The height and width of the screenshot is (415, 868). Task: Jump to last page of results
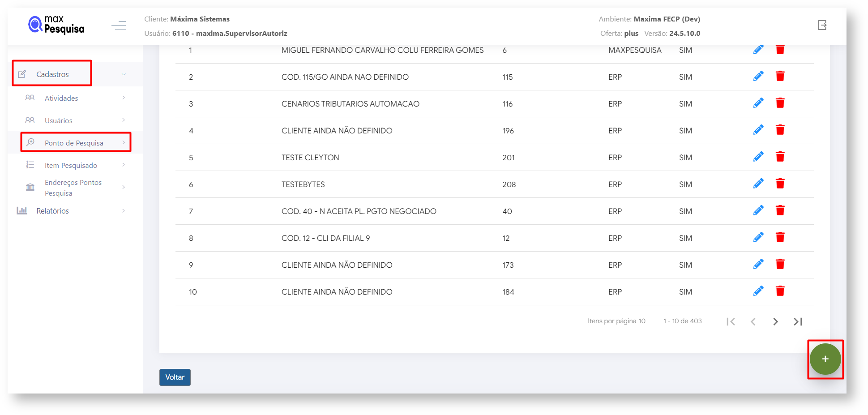[x=798, y=321]
